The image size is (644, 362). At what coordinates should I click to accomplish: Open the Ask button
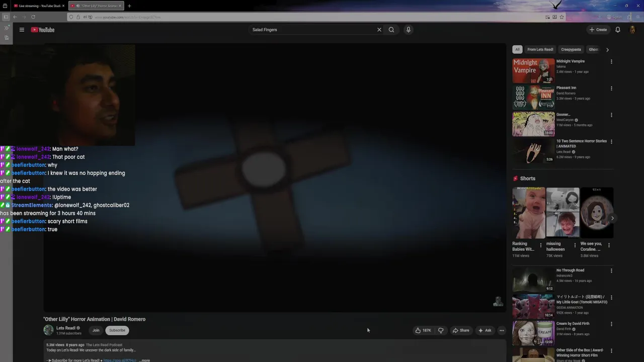coord(485,330)
